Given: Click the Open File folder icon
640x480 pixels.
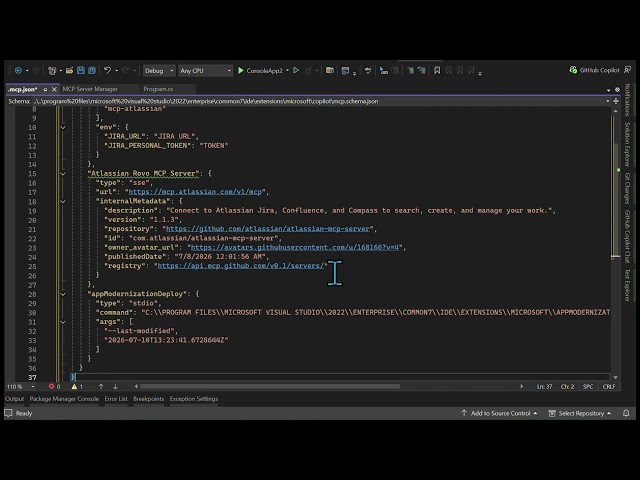Looking at the screenshot, I should click(x=69, y=71).
